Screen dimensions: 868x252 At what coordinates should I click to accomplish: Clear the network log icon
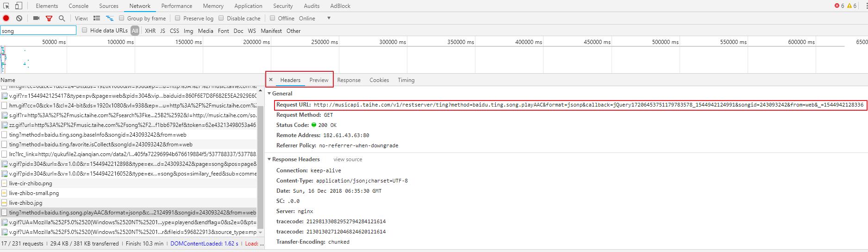tap(19, 18)
